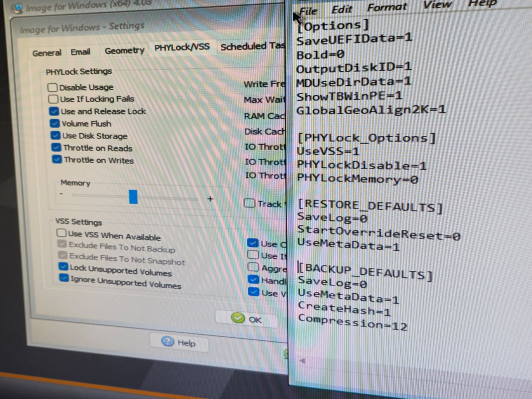Click the MDUseDirData=1 line
The image size is (532, 399).
[354, 82]
